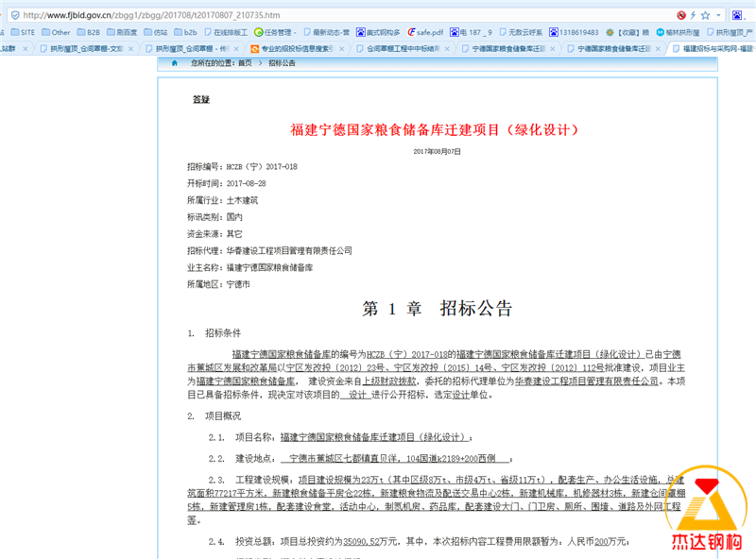This screenshot has height=559, width=756.
Task: Close the 拱形屋顶_仓间罩棚-文库 tab
Action: [130, 49]
